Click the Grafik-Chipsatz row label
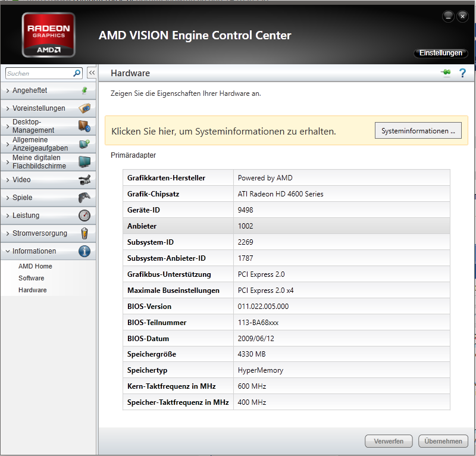476x456 pixels. (x=153, y=194)
